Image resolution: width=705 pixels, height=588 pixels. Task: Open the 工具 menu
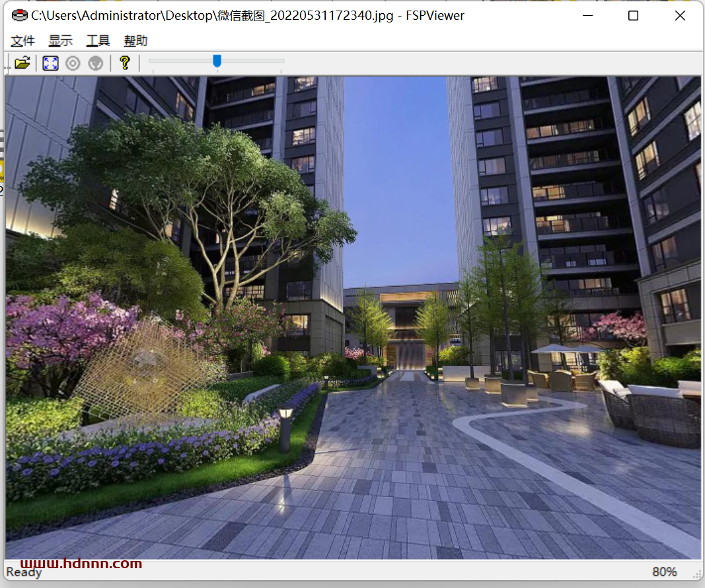[x=98, y=41]
